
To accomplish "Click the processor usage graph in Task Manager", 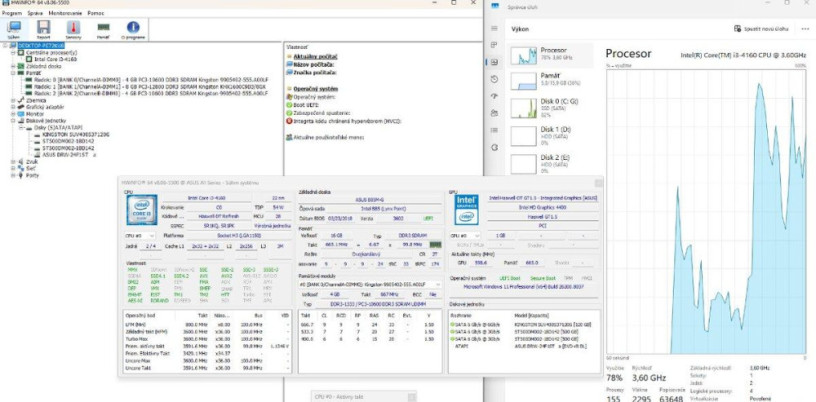I will pyautogui.click(x=706, y=212).
